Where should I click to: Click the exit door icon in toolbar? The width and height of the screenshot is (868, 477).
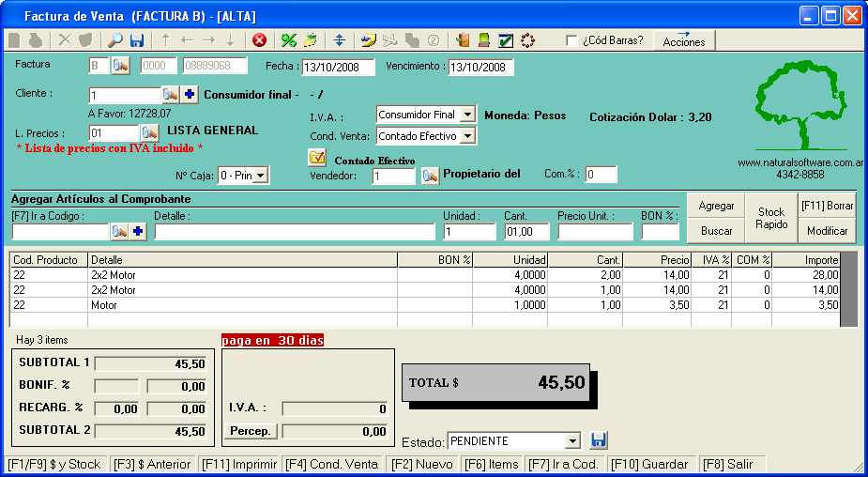pyautogui.click(x=463, y=39)
